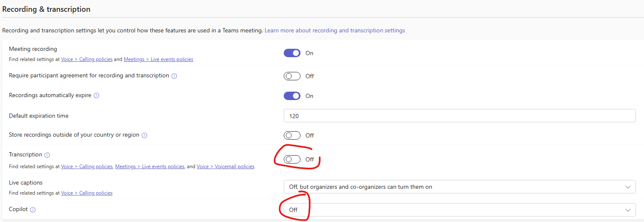The width and height of the screenshot is (644, 222).
Task: Enable Store recordings outside your country toggle
Action: pos(292,135)
